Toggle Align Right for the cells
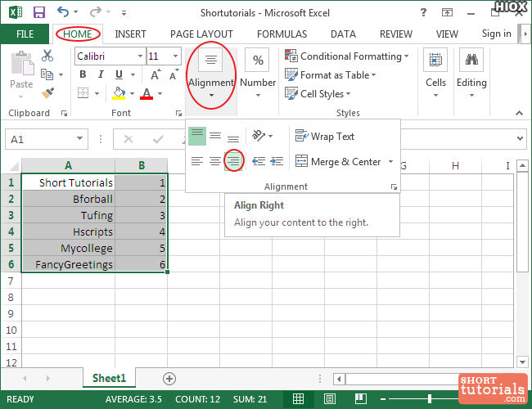Image resolution: width=532 pixels, height=409 pixels. tap(234, 161)
